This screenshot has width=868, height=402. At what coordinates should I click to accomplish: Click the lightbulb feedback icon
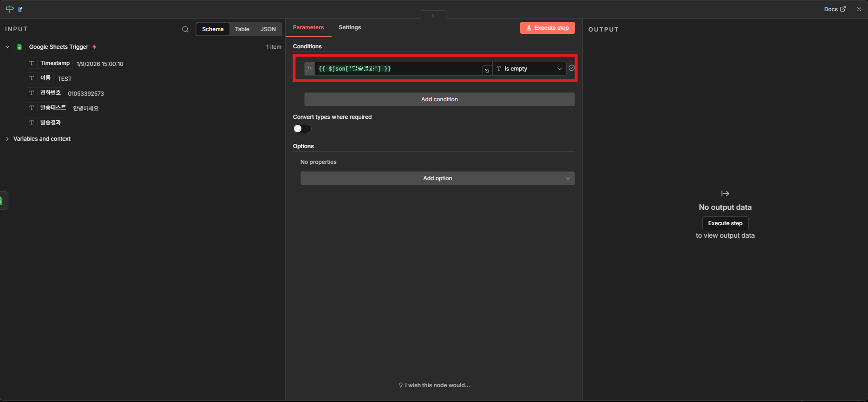401,385
